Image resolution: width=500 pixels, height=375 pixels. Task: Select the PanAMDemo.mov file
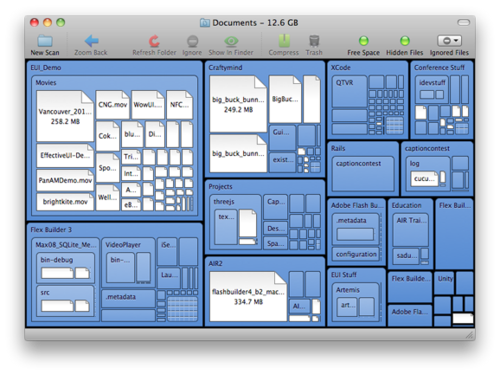point(65,180)
